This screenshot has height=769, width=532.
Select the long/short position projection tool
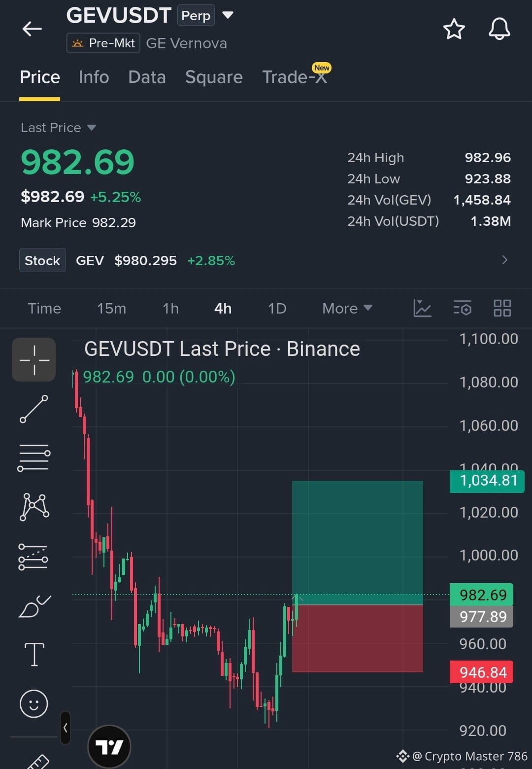click(x=33, y=557)
